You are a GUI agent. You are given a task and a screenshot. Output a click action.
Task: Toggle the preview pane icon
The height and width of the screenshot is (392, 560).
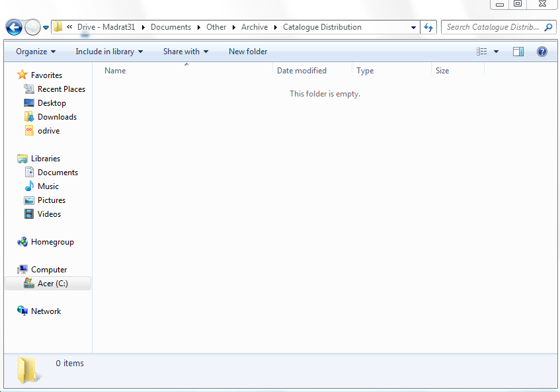click(x=518, y=52)
